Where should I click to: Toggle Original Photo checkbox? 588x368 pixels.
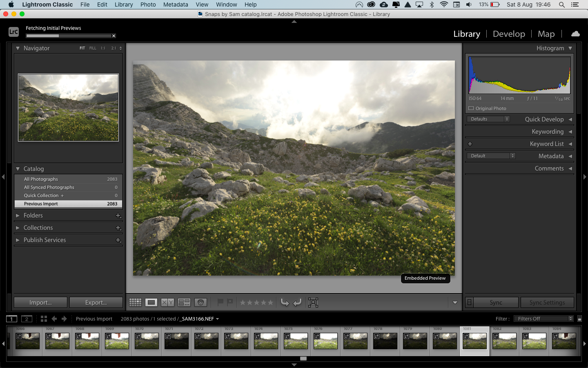(x=471, y=108)
